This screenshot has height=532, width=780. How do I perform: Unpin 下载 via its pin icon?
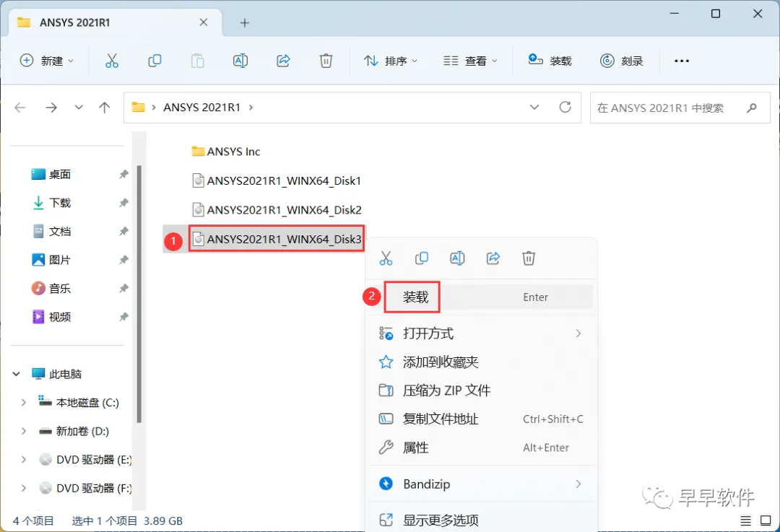click(x=123, y=203)
